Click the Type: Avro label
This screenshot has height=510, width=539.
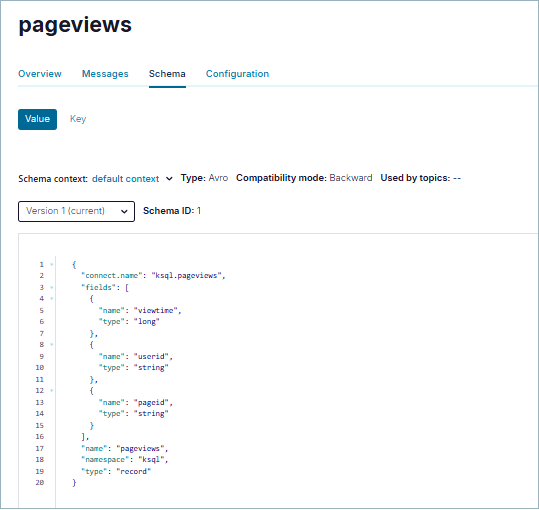[205, 178]
